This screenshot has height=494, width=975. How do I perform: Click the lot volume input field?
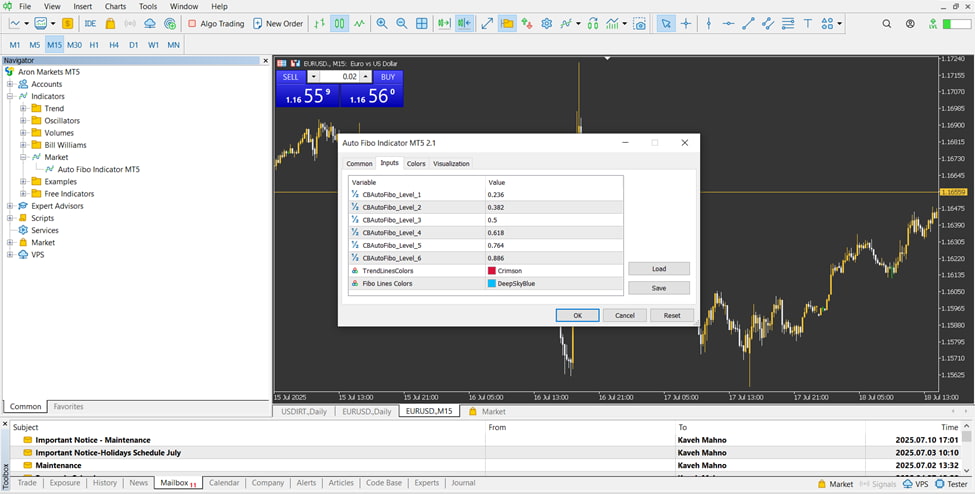click(340, 77)
